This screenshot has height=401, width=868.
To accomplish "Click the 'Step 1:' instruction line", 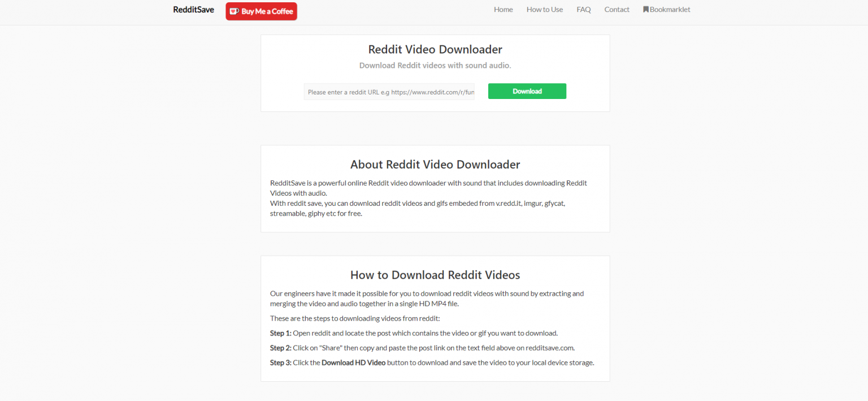I will coord(414,333).
